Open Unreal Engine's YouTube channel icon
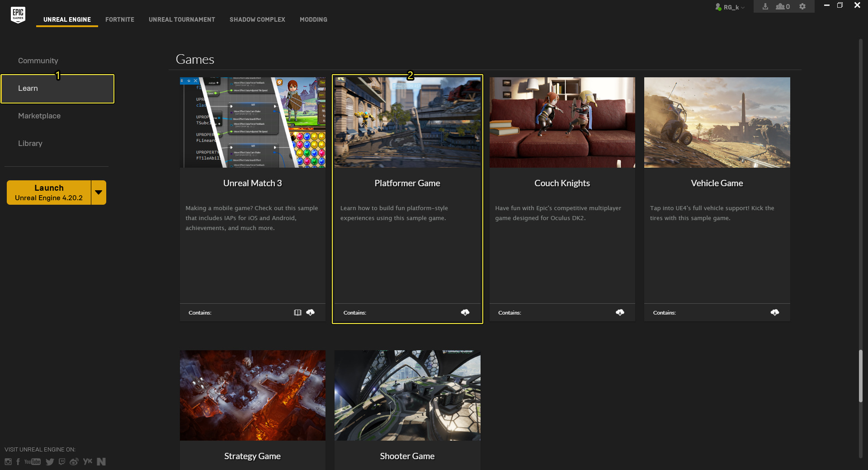The width and height of the screenshot is (868, 470). [33, 461]
